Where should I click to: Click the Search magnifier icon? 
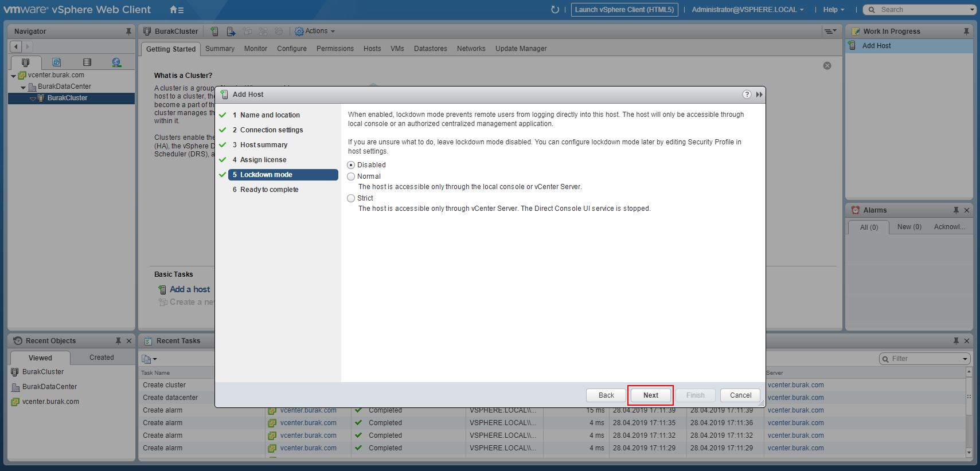[872, 10]
